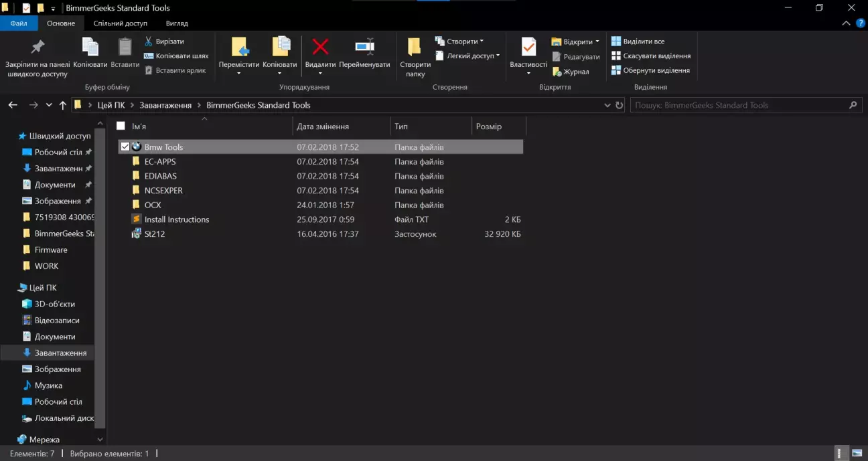
Task: Select Локальний диск in navigation pane
Action: coord(64,418)
